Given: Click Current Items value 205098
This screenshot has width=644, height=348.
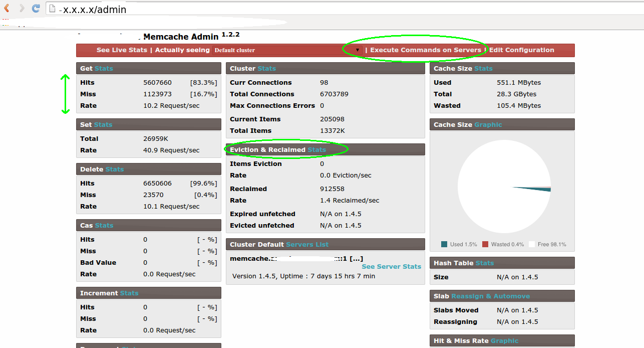Looking at the screenshot, I should click(x=332, y=119).
